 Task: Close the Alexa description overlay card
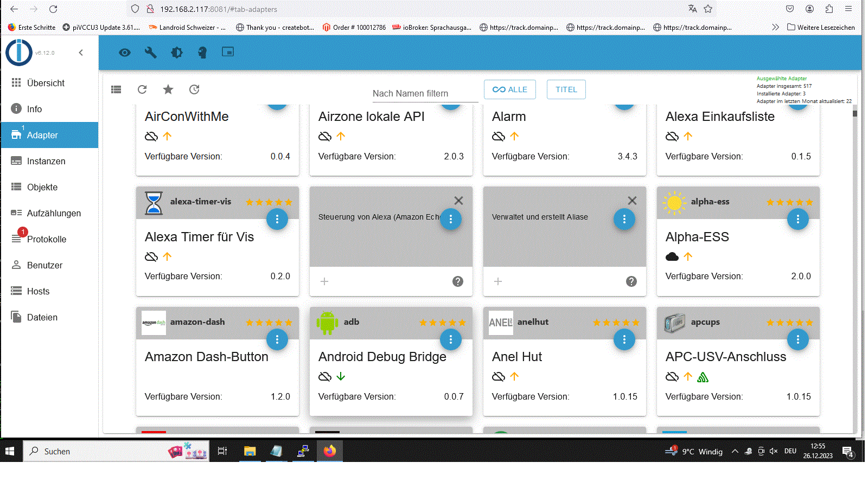(x=458, y=201)
